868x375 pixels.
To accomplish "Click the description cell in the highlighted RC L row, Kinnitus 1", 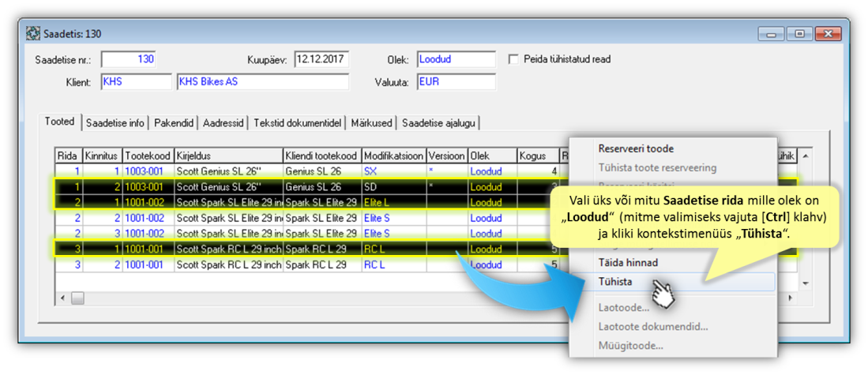I will 228,249.
